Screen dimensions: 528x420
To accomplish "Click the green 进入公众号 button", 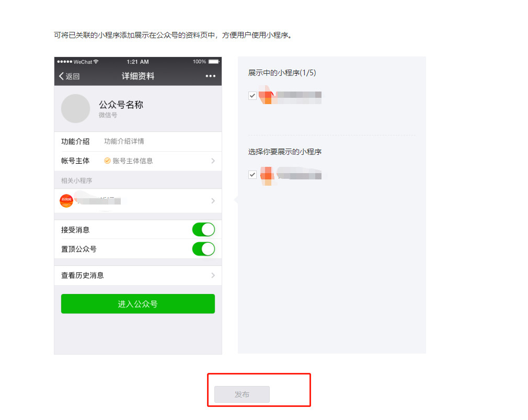I will click(x=138, y=304).
